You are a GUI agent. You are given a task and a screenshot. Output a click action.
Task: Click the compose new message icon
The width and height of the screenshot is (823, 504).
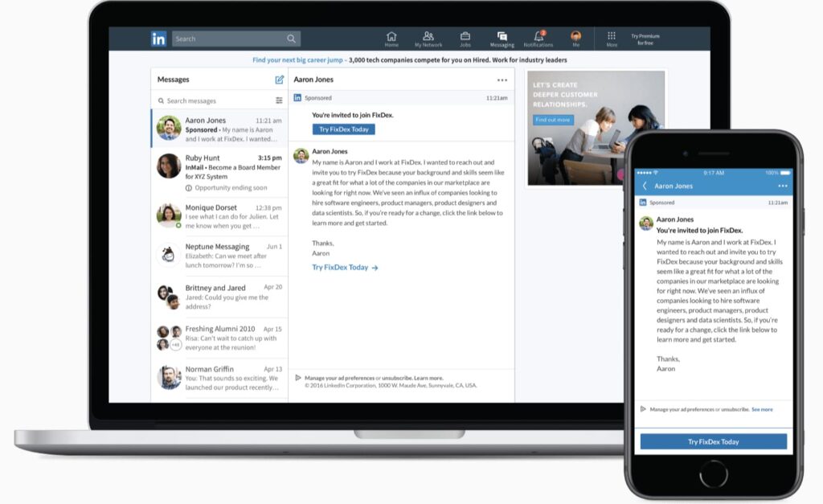point(279,80)
